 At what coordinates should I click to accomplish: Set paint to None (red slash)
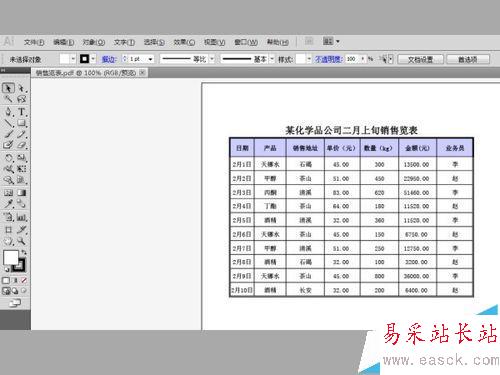pos(24,281)
